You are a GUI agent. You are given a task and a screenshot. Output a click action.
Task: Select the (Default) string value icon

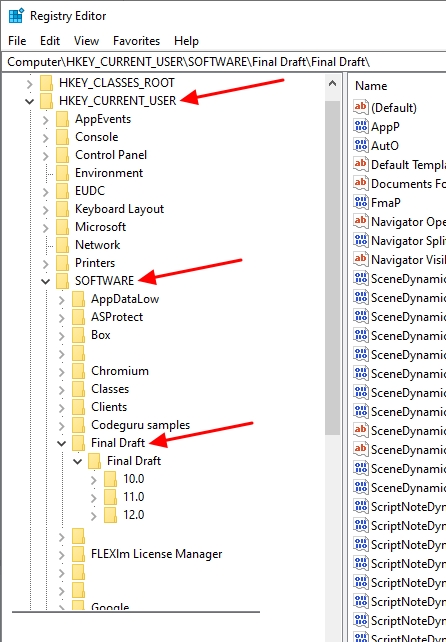(360, 107)
